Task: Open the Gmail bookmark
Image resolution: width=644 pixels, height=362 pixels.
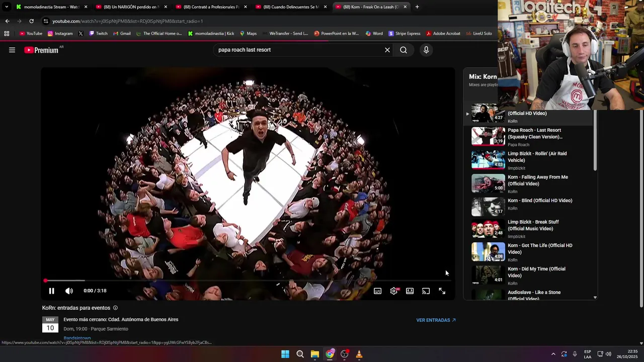Action: (x=122, y=33)
